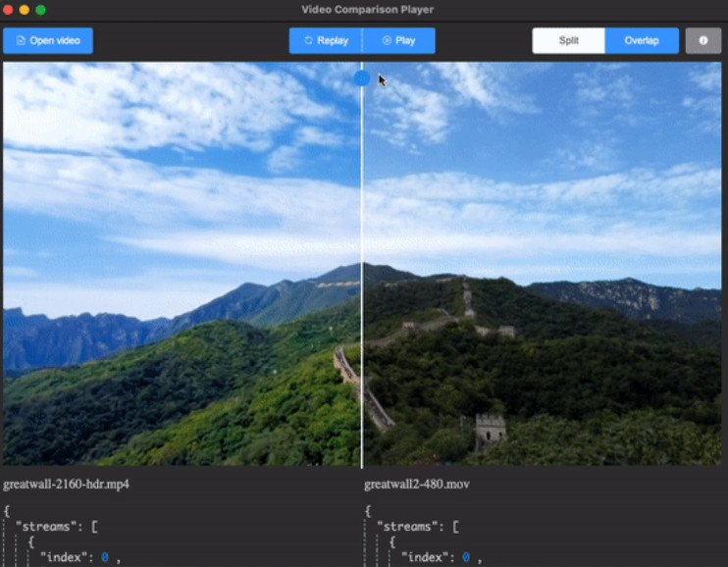
Task: Minimize the window with the yellow button
Action: coord(25,10)
